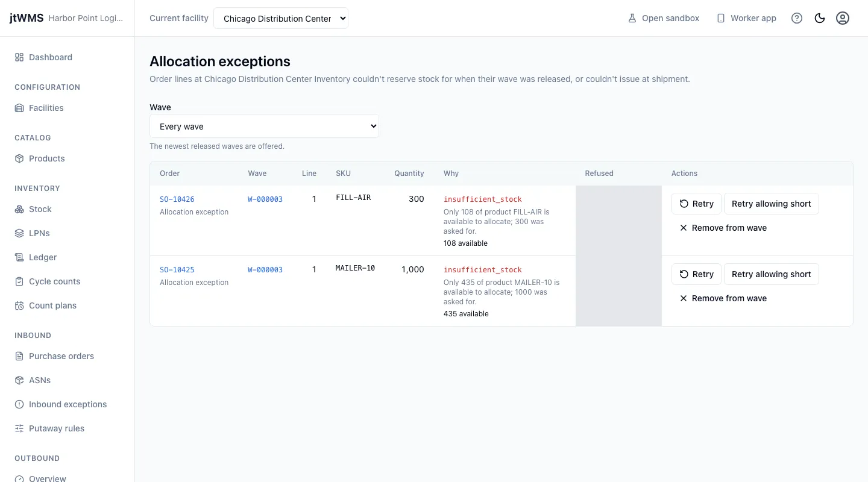Click the jtWMS logo text
The image size is (868, 482).
[27, 18]
